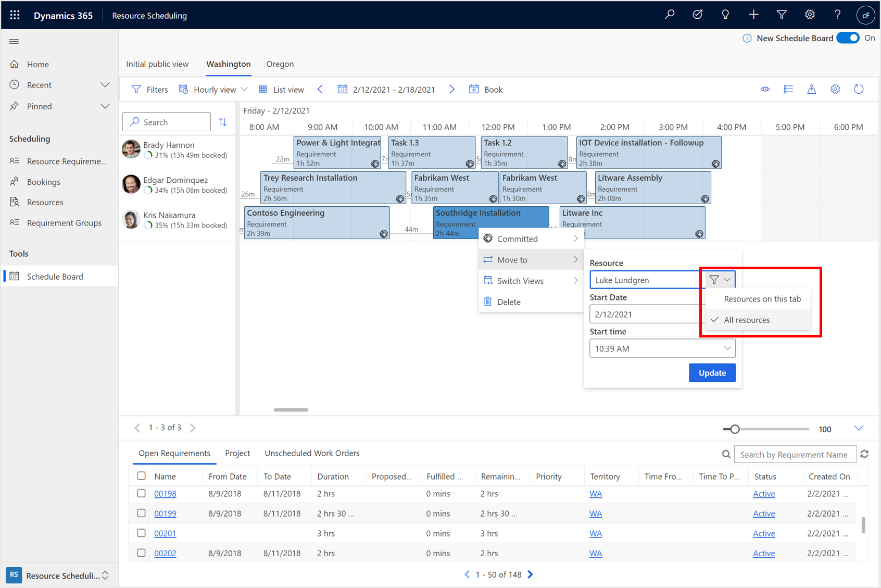The image size is (881, 588).
Task: Click the requirements list vertical scrollbar
Action: point(863,524)
